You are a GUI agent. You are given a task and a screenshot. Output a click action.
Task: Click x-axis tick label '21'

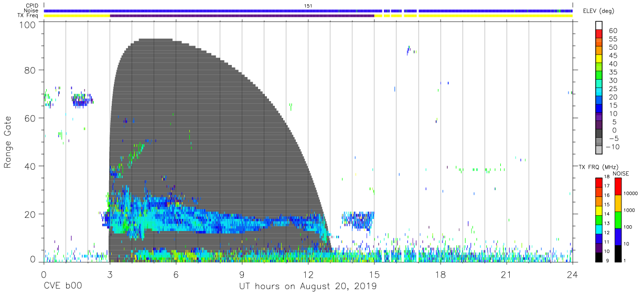point(507,274)
